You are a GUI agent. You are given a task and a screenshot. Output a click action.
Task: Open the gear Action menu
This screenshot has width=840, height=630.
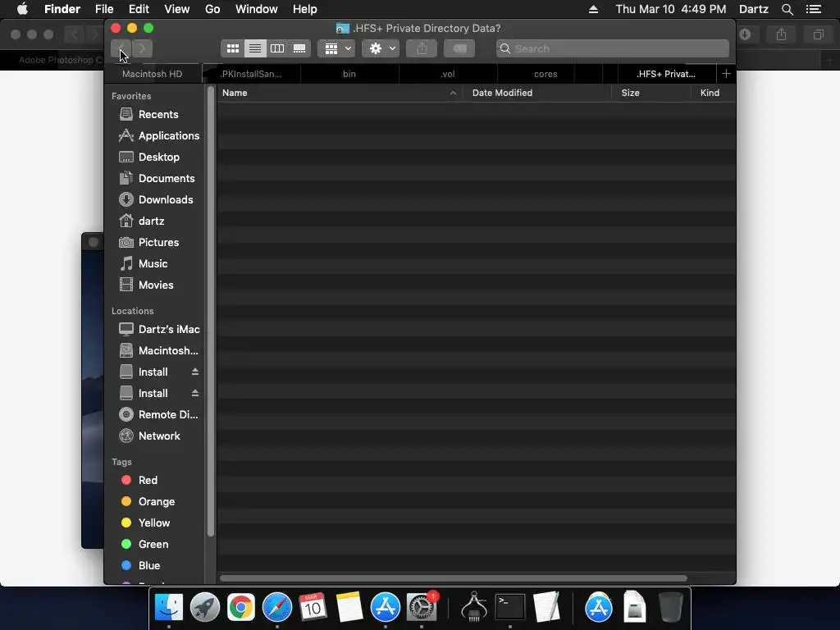381,48
